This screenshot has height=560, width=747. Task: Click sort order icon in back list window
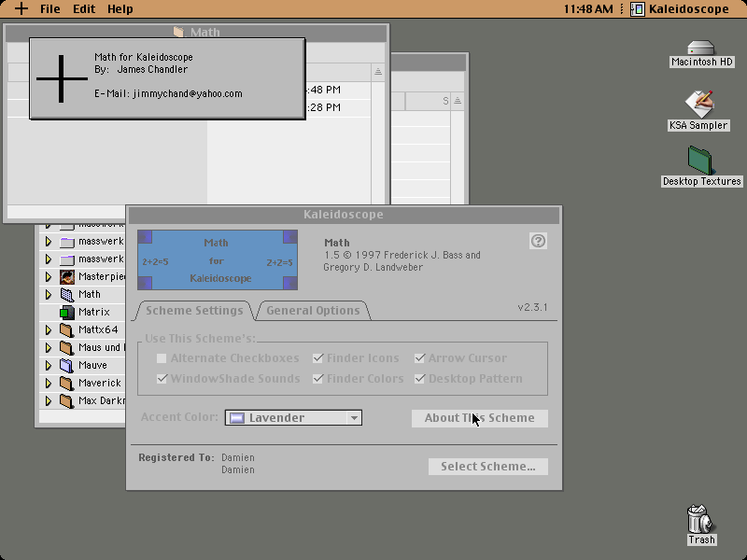coord(458,101)
